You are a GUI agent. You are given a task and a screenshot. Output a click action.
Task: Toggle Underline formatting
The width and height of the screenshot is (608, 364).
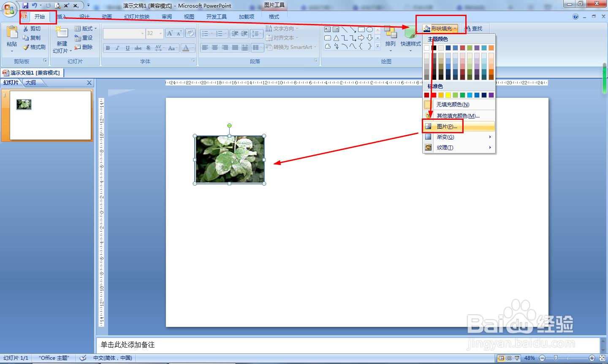128,48
